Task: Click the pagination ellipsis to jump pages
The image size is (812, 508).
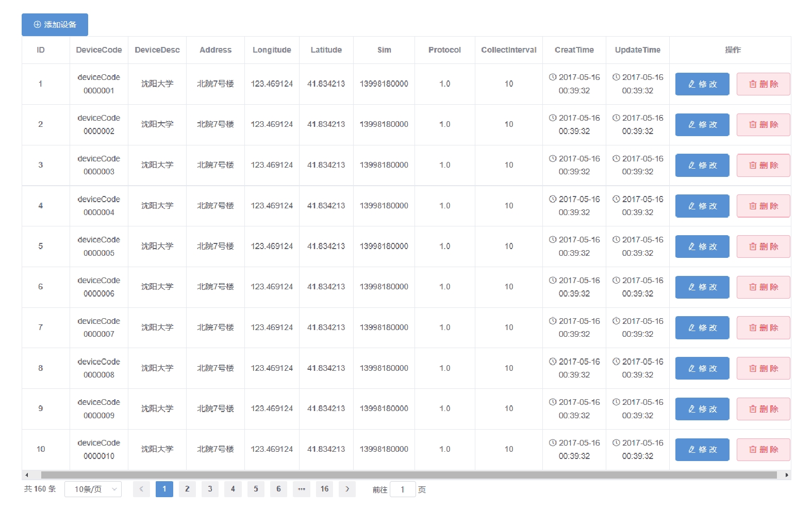Action: [302, 489]
